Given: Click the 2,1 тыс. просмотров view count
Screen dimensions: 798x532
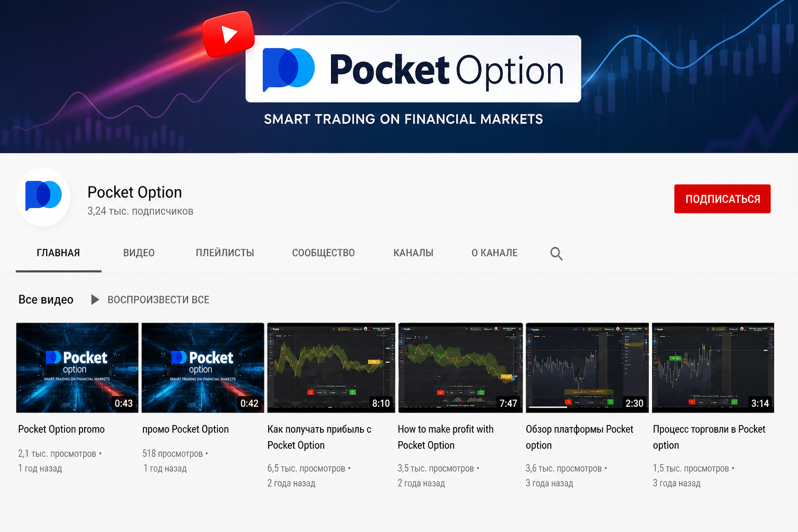Looking at the screenshot, I should click(x=57, y=454).
